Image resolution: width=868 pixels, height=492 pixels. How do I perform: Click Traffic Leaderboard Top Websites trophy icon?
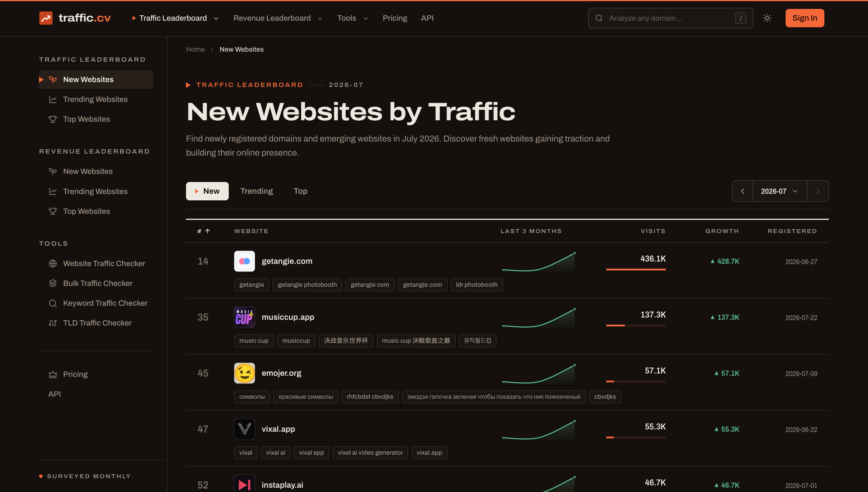pyautogui.click(x=53, y=119)
